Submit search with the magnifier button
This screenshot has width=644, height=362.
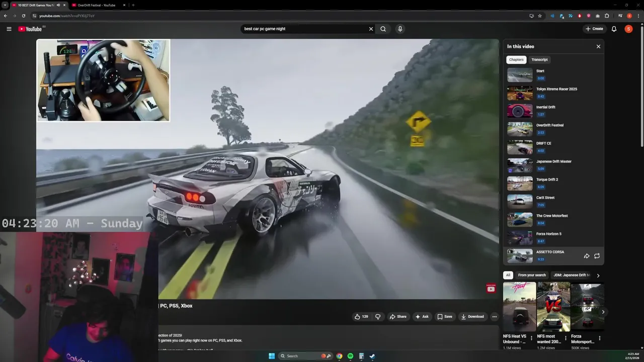pos(383,29)
